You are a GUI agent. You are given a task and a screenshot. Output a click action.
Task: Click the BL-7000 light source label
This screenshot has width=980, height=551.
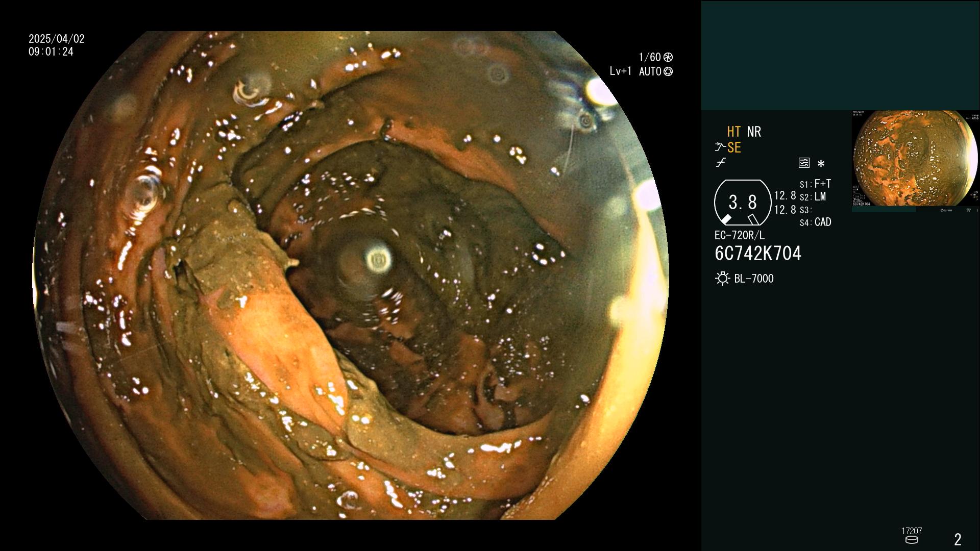point(754,279)
